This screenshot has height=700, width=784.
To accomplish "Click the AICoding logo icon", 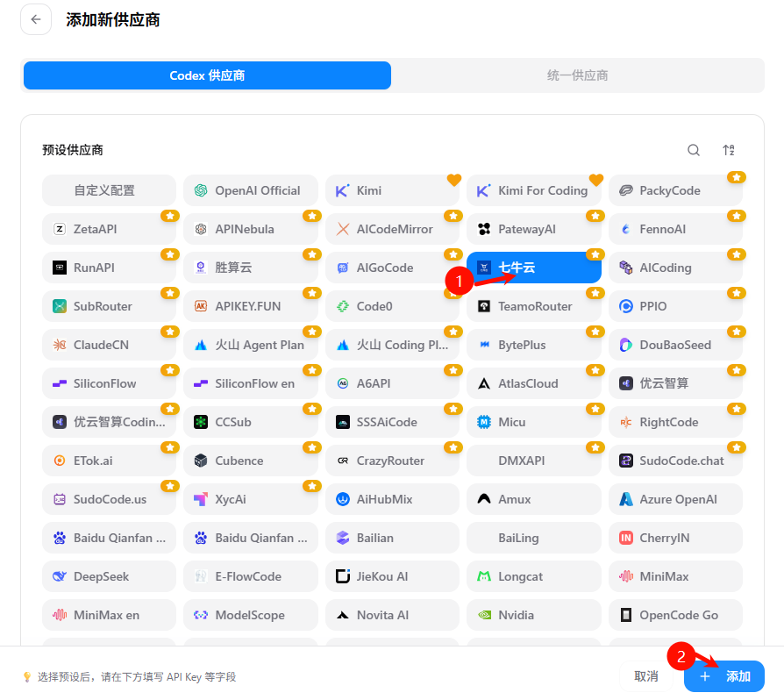I will coord(626,268).
